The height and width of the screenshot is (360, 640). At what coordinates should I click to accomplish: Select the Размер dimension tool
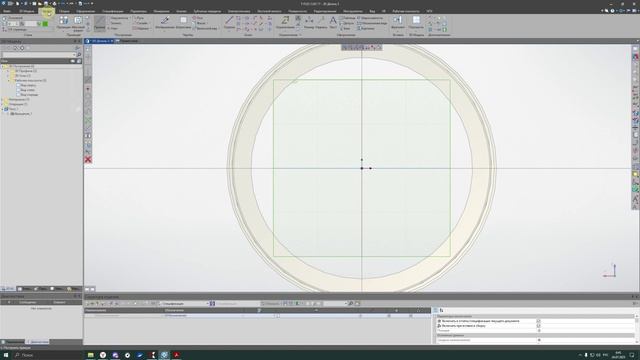click(x=309, y=23)
